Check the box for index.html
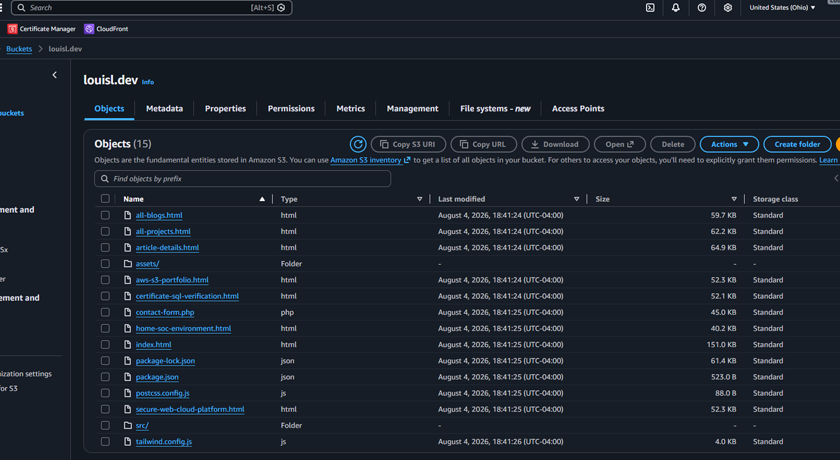Screen dimensions: 840x460 tap(105, 344)
